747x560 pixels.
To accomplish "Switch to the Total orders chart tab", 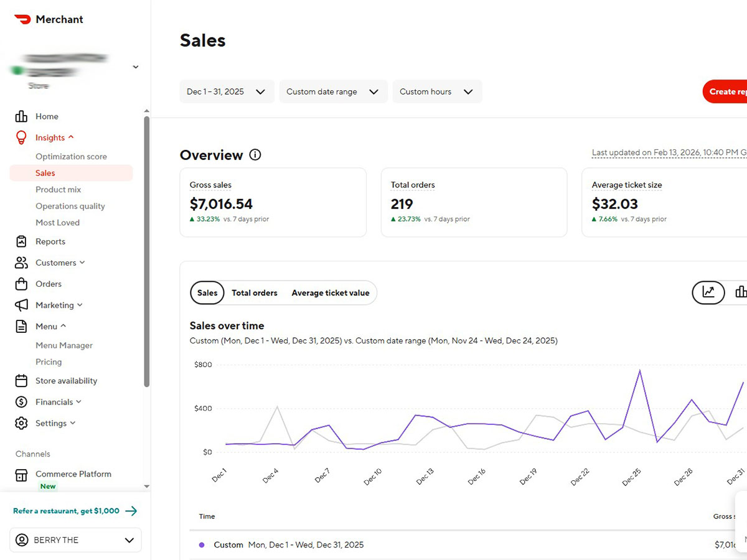I will [254, 292].
